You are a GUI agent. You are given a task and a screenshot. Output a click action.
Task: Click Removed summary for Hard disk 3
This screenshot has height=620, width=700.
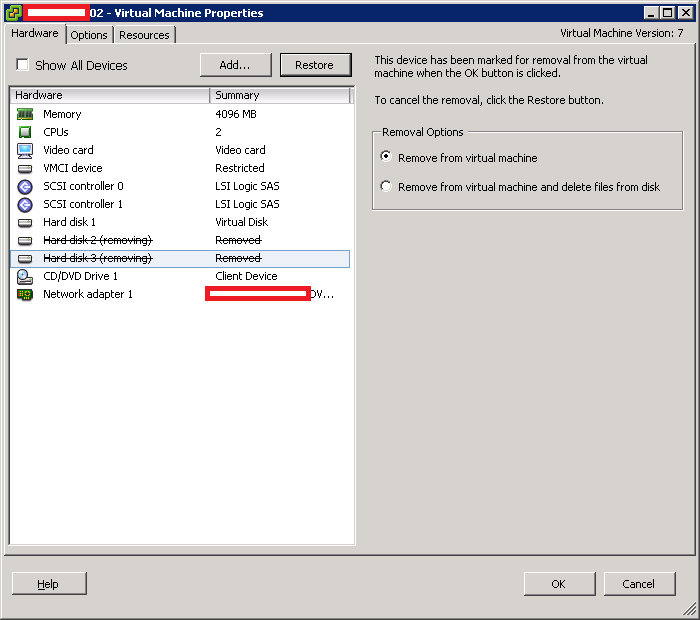(x=238, y=258)
